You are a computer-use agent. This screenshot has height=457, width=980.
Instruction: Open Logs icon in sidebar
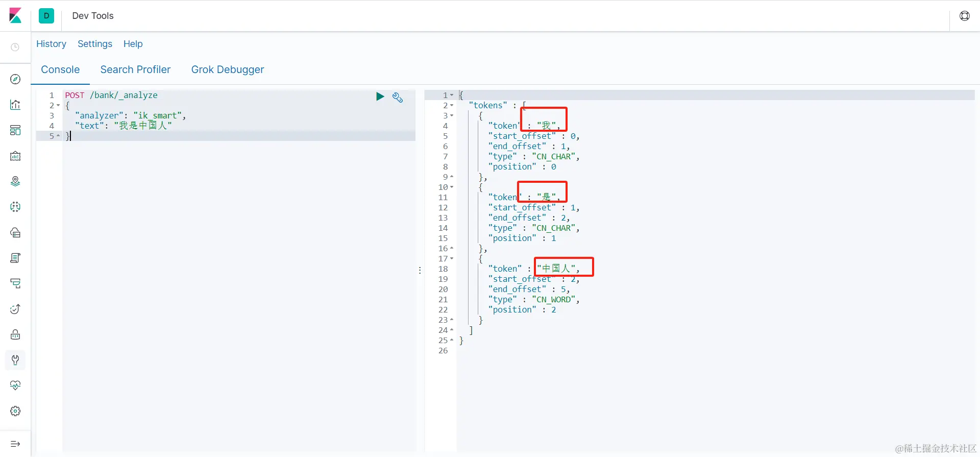(x=15, y=258)
